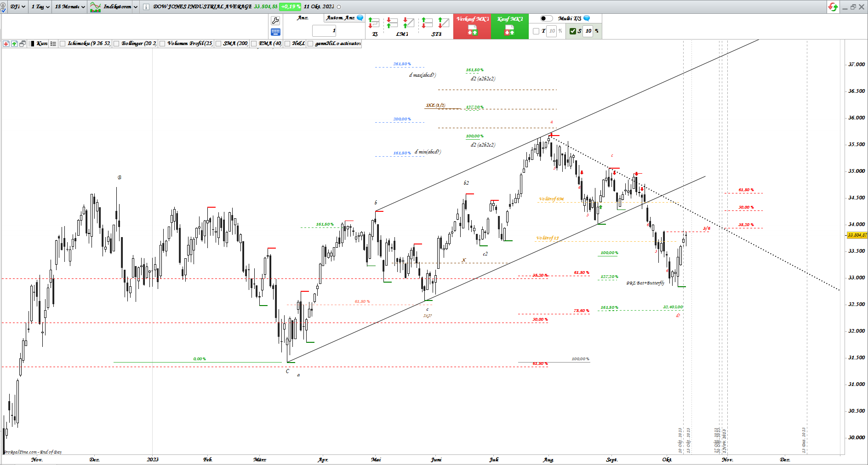Click the red down-arrow icon in indicator bar
This screenshot has width=868, height=465.
coord(6,44)
